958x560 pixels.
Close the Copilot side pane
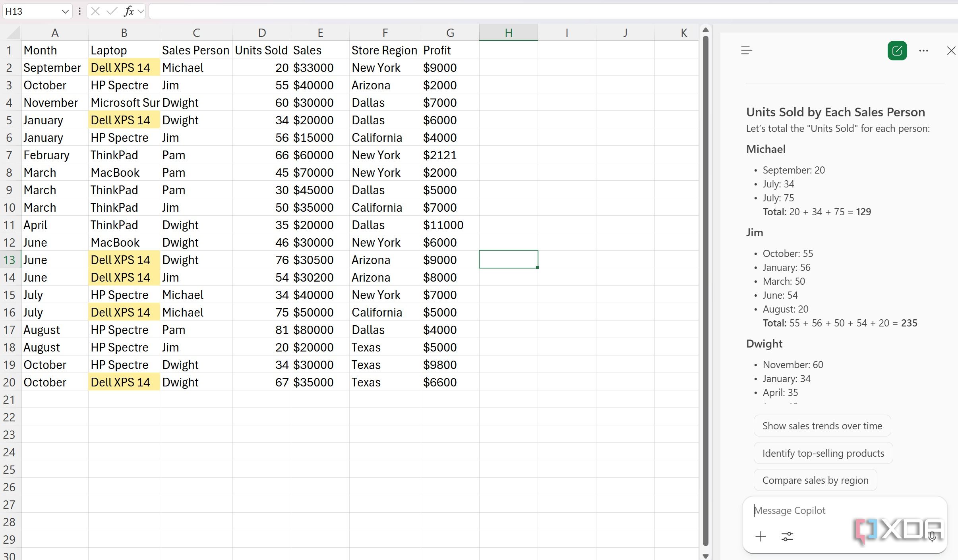tap(951, 51)
